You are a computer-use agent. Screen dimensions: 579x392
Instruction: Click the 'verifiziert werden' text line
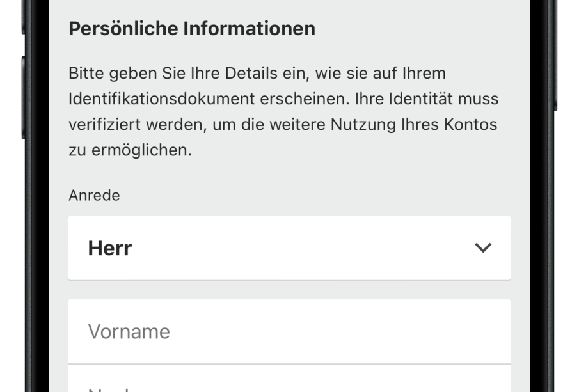(134, 125)
